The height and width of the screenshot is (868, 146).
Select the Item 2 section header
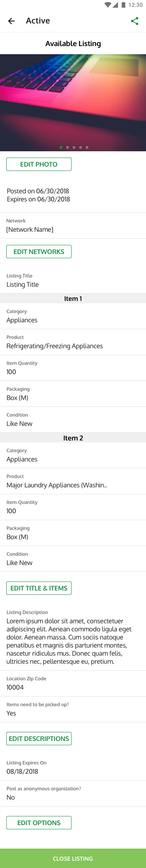[73, 438]
